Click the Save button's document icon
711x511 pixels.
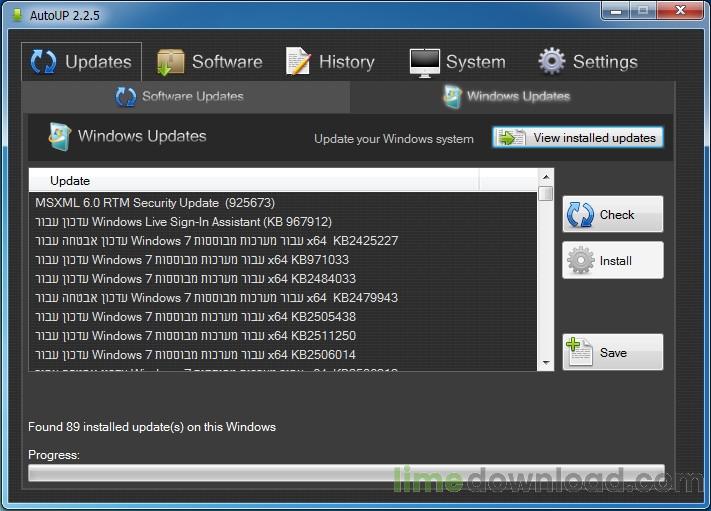point(581,352)
